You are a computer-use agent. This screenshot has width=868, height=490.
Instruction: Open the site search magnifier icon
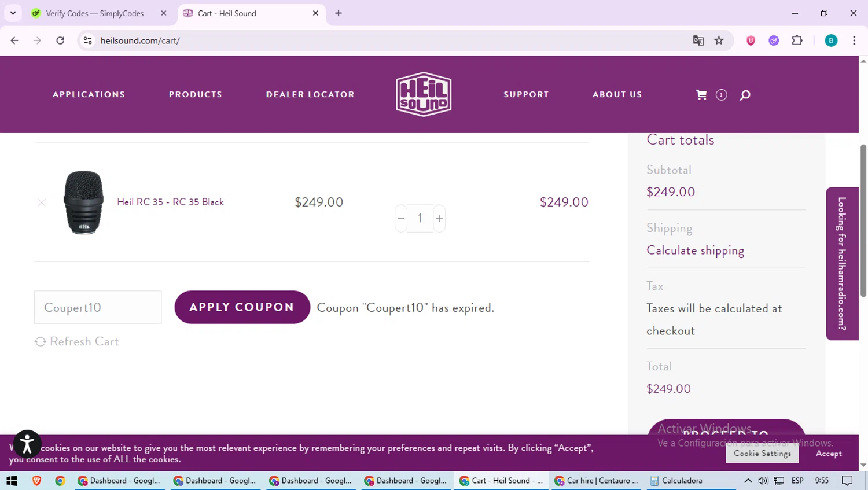(745, 95)
